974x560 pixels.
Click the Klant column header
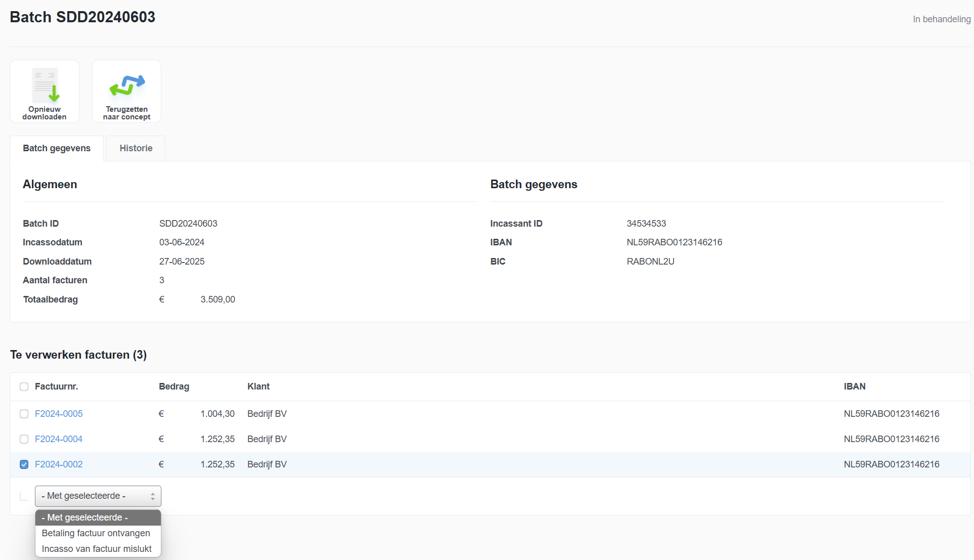259,386
